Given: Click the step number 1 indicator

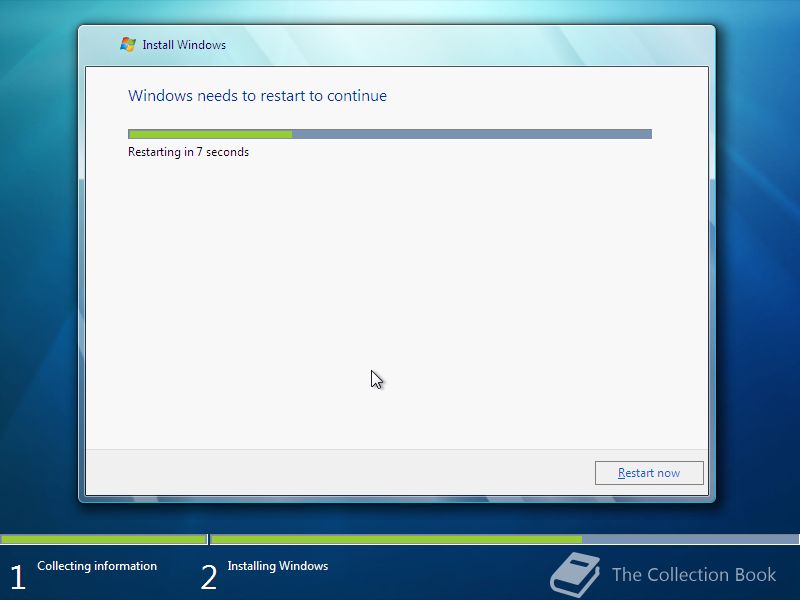Looking at the screenshot, I should [17, 578].
